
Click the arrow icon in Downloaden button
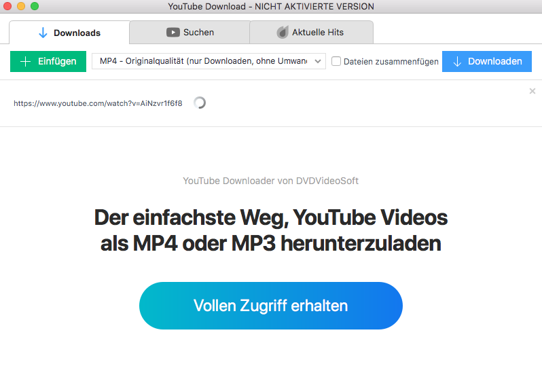click(x=457, y=62)
